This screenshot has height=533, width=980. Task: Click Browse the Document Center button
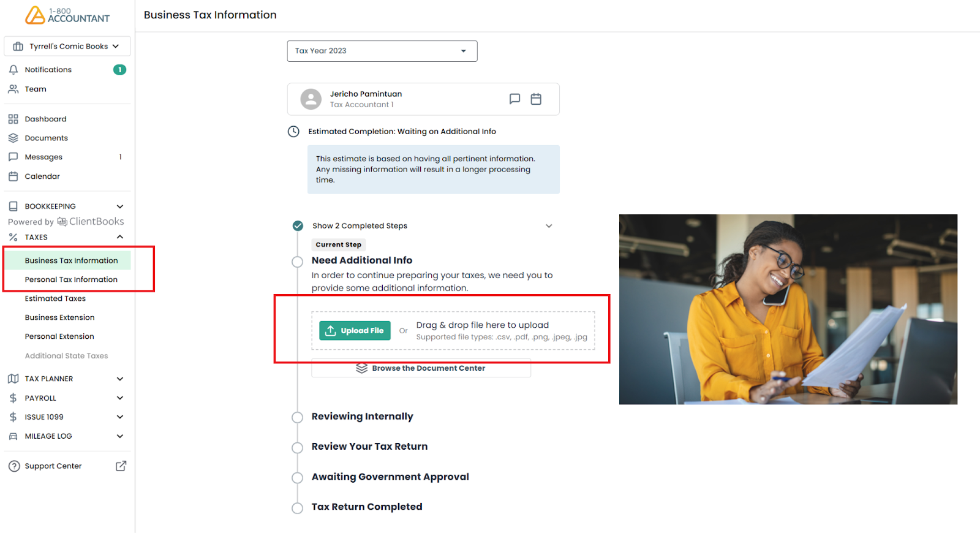pos(421,368)
